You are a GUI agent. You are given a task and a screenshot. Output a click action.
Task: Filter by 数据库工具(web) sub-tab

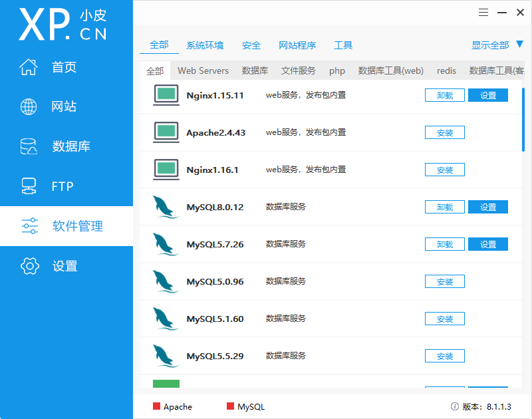[391, 70]
